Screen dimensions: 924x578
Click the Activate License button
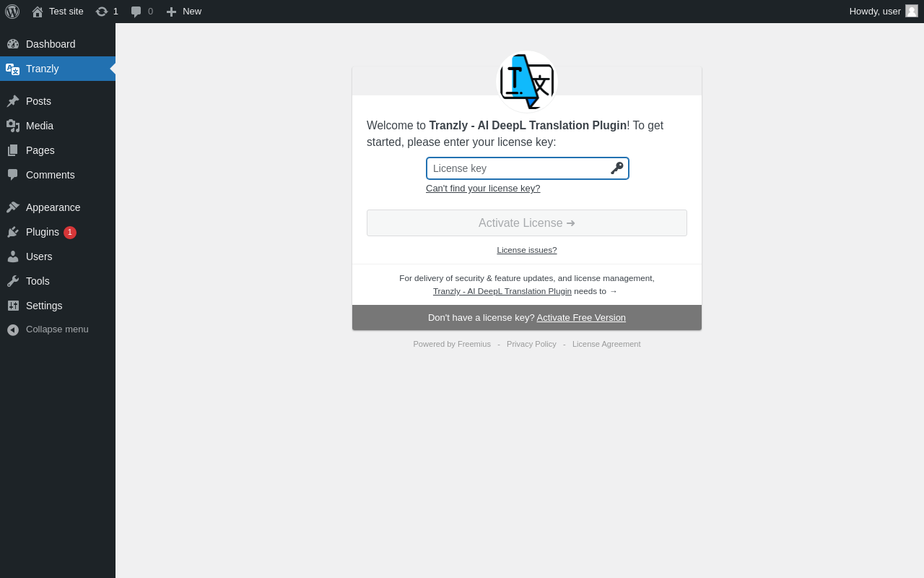point(527,223)
